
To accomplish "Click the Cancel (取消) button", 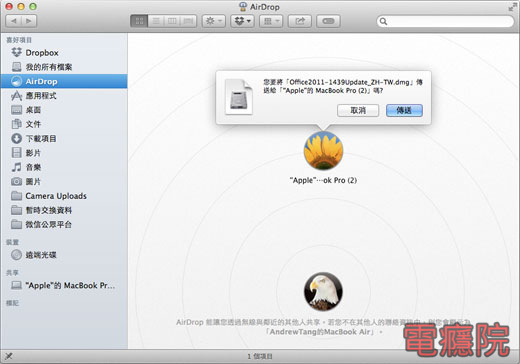I will [358, 110].
